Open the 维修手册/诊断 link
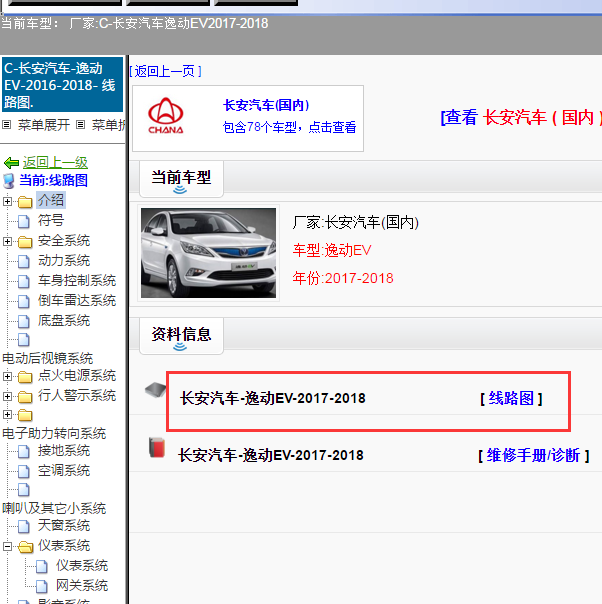The height and width of the screenshot is (604, 602). pos(533,455)
